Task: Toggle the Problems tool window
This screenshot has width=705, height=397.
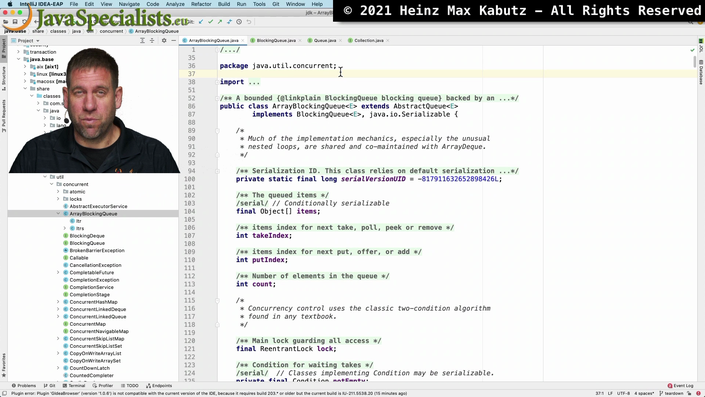Action: (24, 385)
